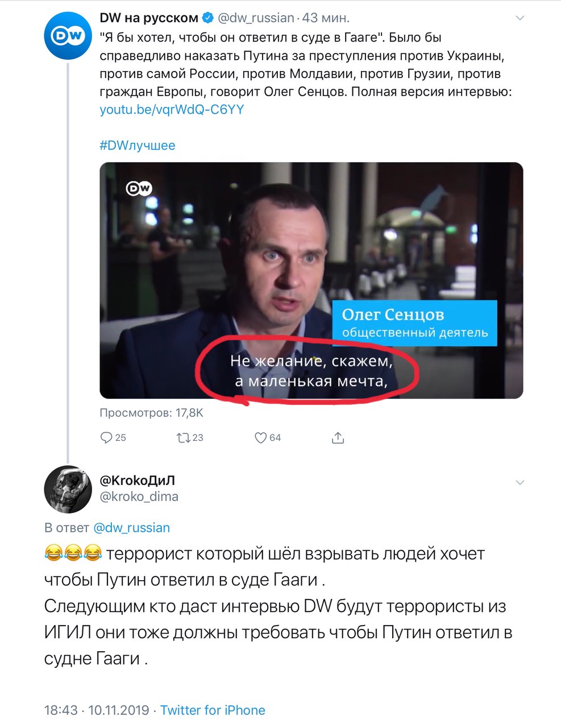Open the youtu.be/vqrWdQ-C6YY link

point(172,110)
